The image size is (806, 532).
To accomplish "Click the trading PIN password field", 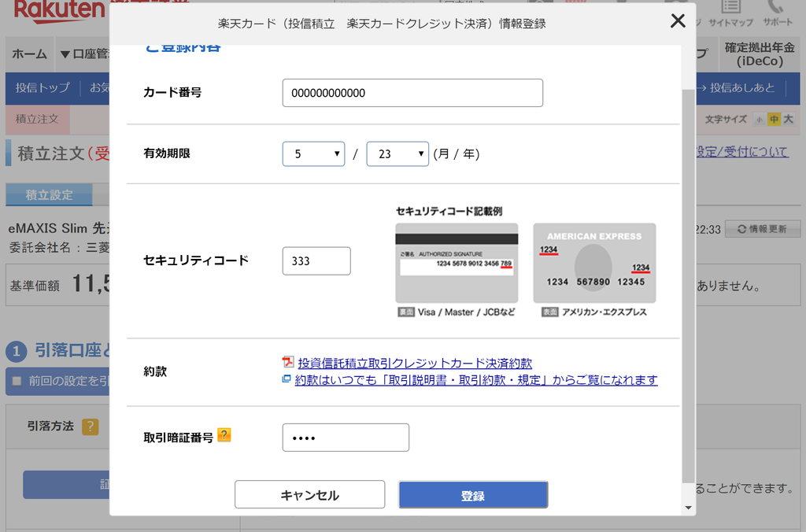I will pos(346,438).
